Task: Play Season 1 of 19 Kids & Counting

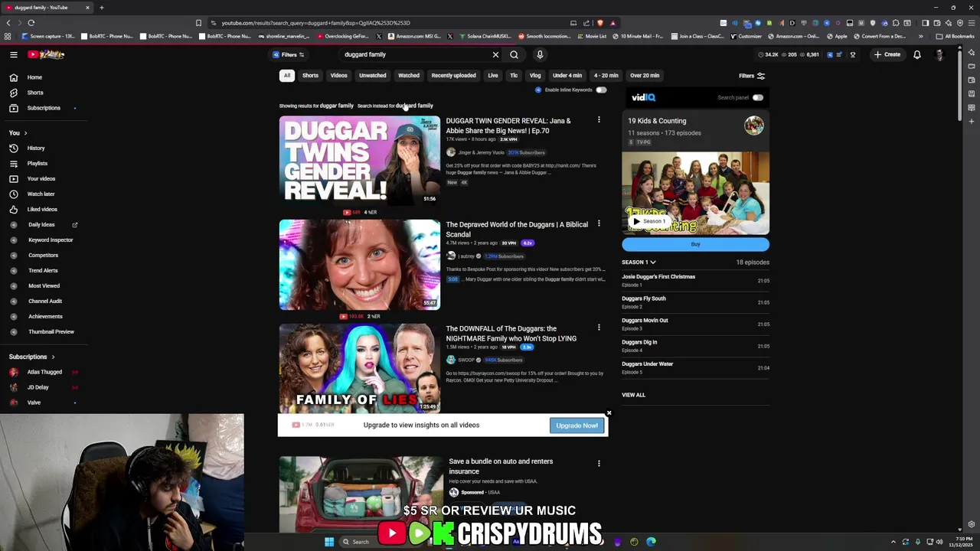Action: point(650,221)
